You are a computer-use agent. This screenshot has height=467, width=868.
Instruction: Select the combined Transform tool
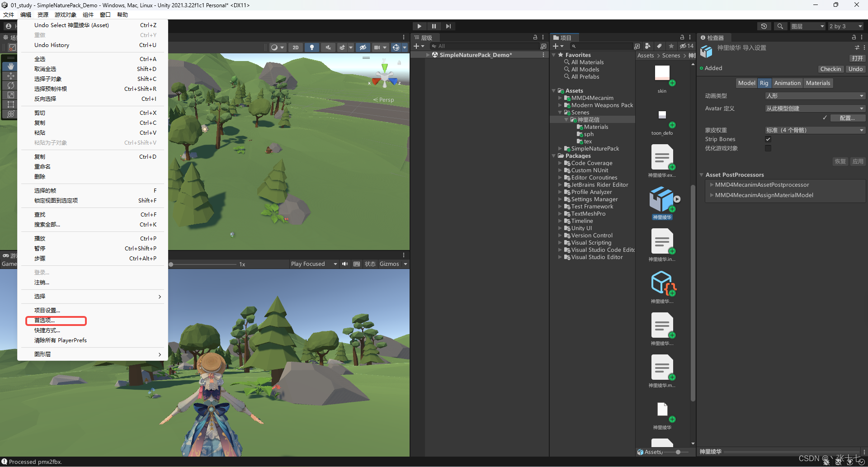11,114
